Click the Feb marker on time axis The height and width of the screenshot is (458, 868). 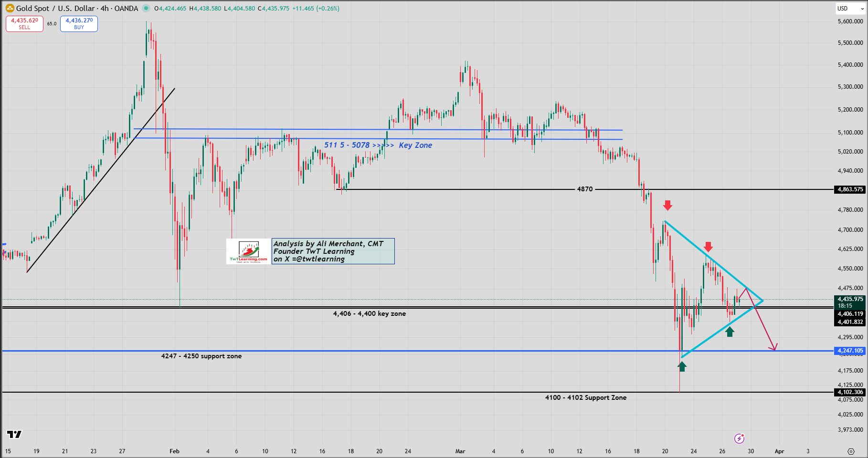(x=174, y=451)
